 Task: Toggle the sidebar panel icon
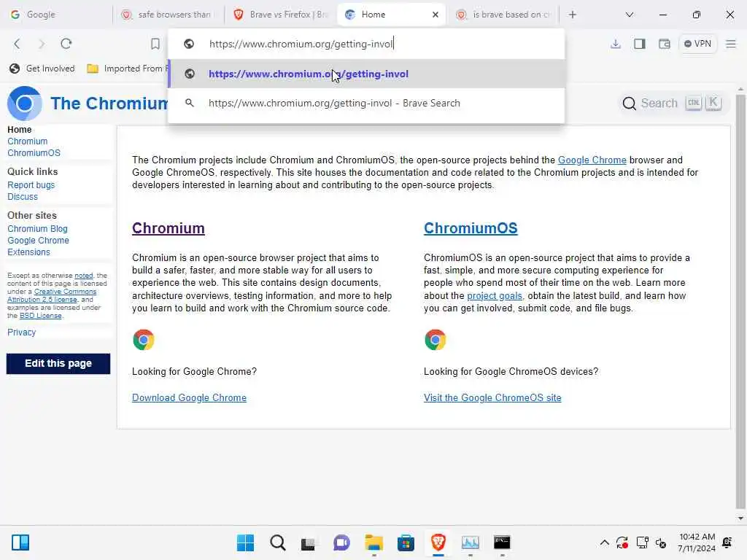pos(640,44)
